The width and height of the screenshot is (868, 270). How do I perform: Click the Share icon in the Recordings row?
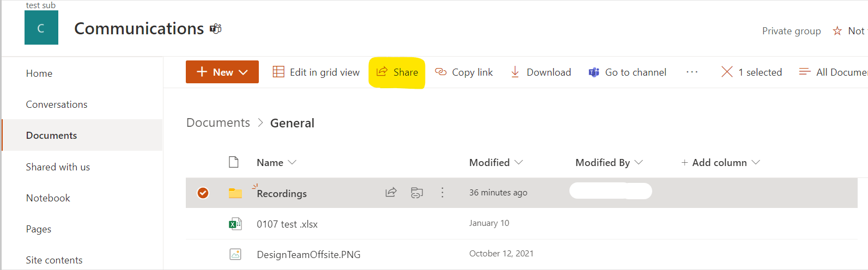[391, 193]
